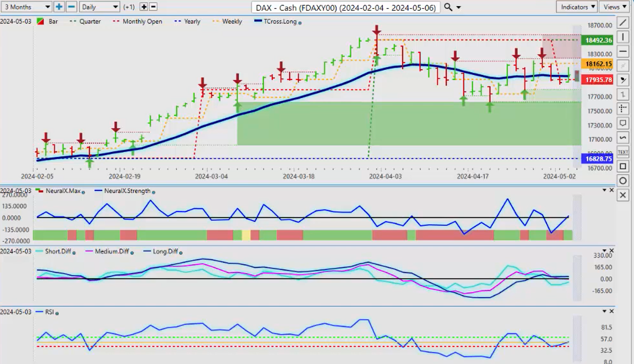Select the circle drawing tool
The height and width of the screenshot is (364, 634).
[x=623, y=181]
